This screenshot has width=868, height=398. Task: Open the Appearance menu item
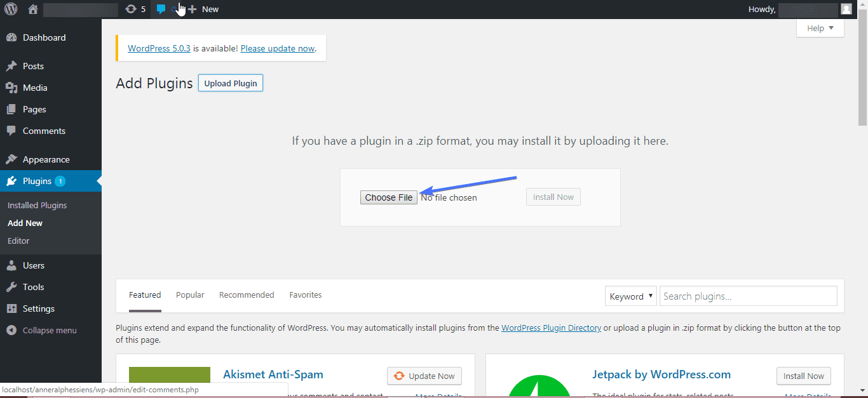[46, 159]
